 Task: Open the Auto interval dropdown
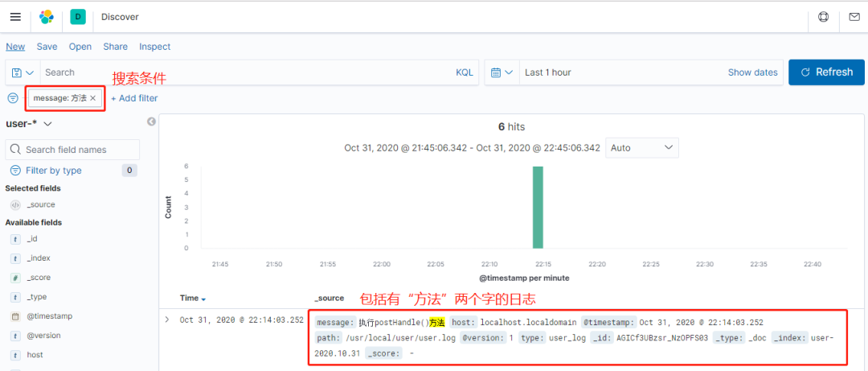(642, 148)
